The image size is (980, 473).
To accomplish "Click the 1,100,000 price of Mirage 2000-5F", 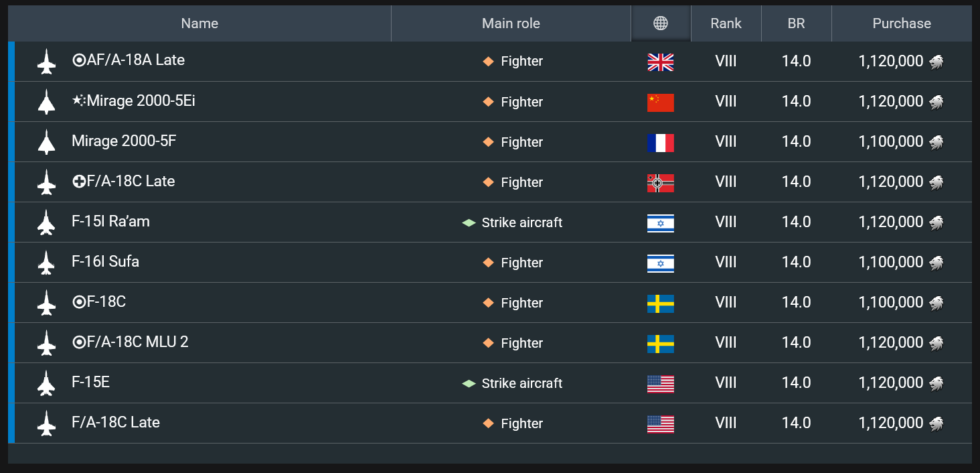I will 890,142.
